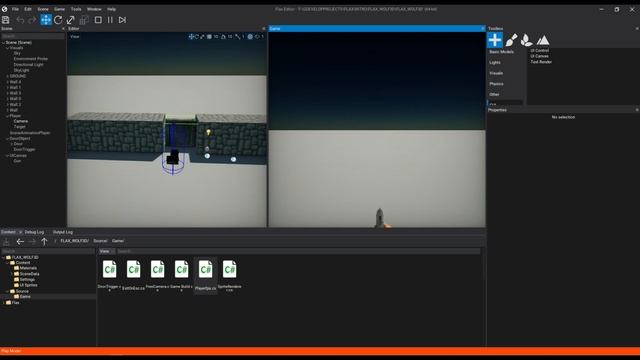Select the scale gizmo tool in the main toolbar

[71, 20]
